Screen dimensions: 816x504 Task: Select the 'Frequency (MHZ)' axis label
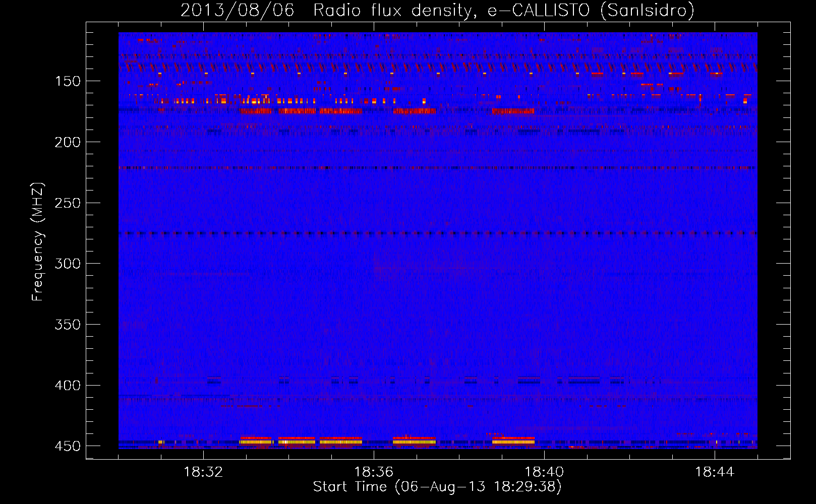point(38,242)
